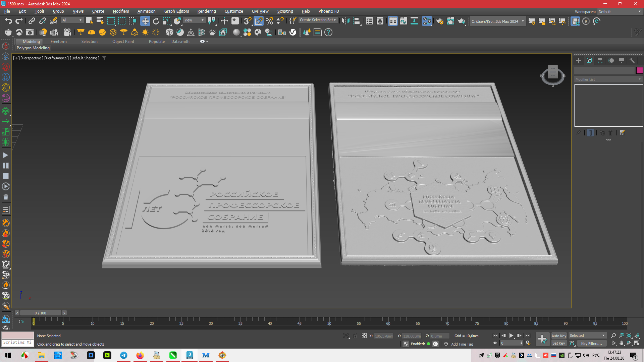The image size is (644, 362).
Task: Open the Phoenix FD menu
Action: point(329,11)
